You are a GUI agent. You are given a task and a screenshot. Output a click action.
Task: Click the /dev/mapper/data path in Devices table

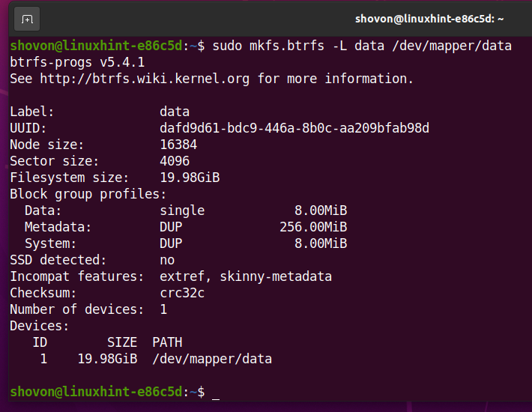[x=212, y=359]
